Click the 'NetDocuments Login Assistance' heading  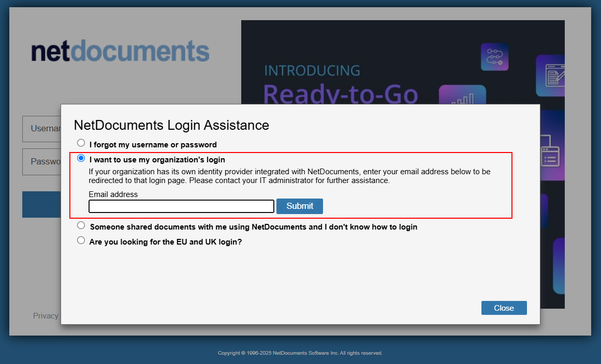pyautogui.click(x=171, y=125)
